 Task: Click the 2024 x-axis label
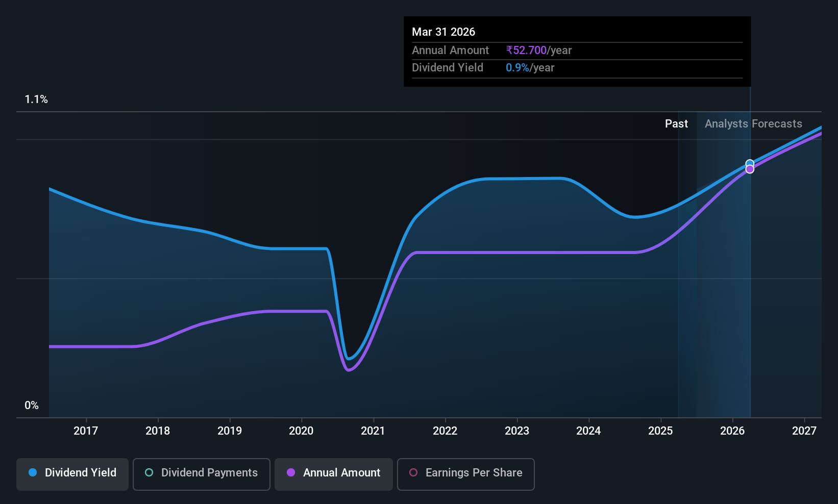(588, 431)
